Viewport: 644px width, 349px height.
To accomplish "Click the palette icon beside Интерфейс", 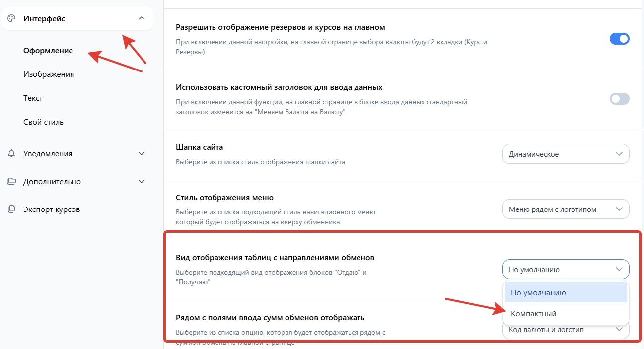I will [11, 19].
